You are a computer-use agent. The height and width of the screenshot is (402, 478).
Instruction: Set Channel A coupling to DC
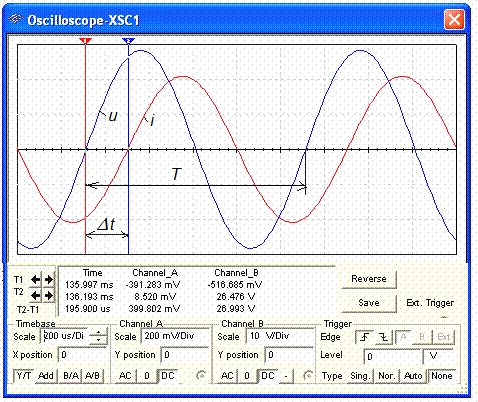pyautogui.click(x=168, y=376)
